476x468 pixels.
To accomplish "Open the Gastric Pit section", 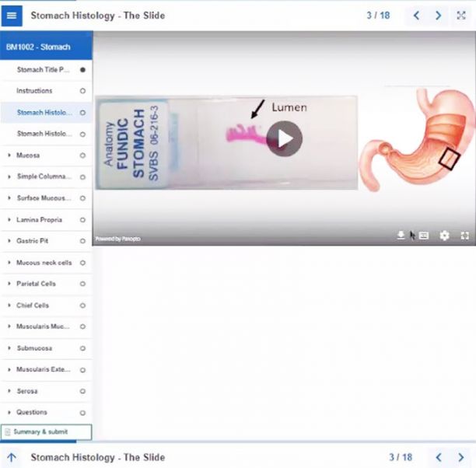I will pyautogui.click(x=47, y=241).
